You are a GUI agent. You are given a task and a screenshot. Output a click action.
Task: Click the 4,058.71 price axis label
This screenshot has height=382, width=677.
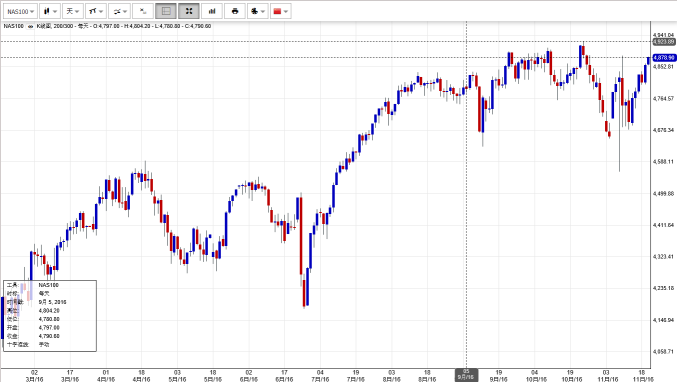tap(663, 352)
